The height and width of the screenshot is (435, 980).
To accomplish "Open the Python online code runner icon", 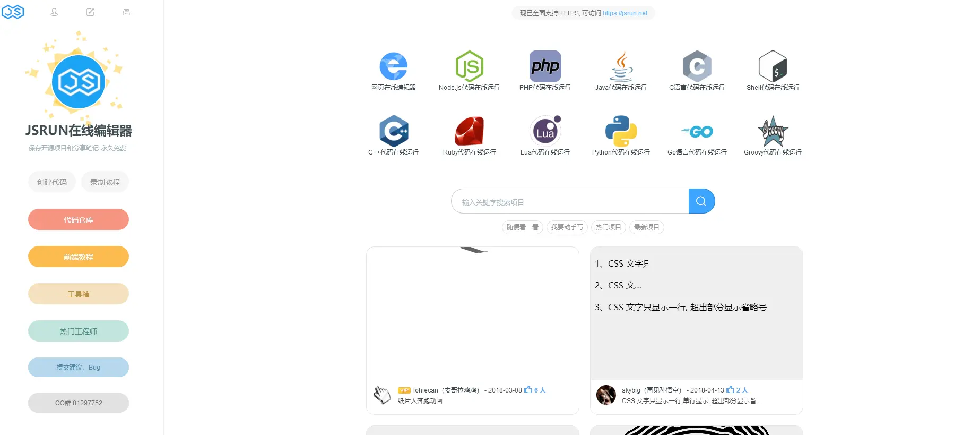I will 621,131.
